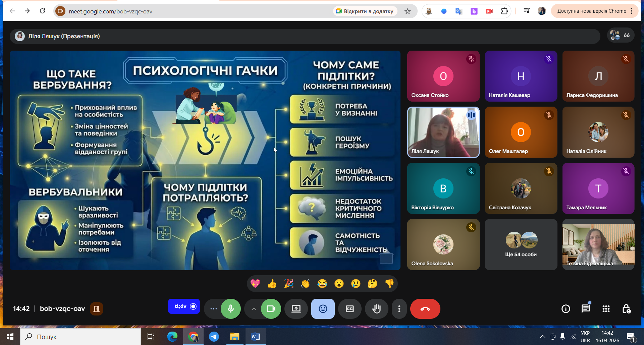Image resolution: width=644 pixels, height=345 pixels.
Task: Send the thumbs up reaction
Action: (x=272, y=284)
